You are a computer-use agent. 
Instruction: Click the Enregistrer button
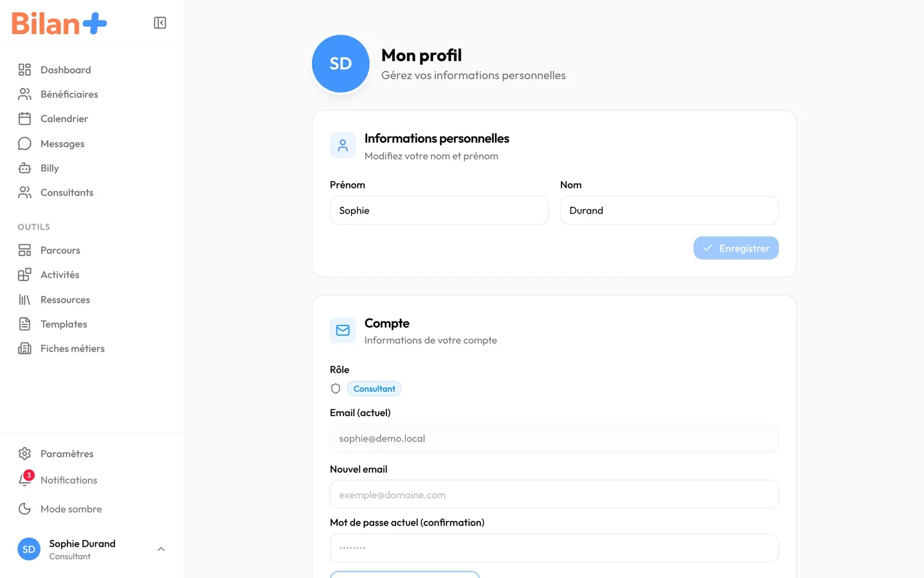tap(736, 248)
